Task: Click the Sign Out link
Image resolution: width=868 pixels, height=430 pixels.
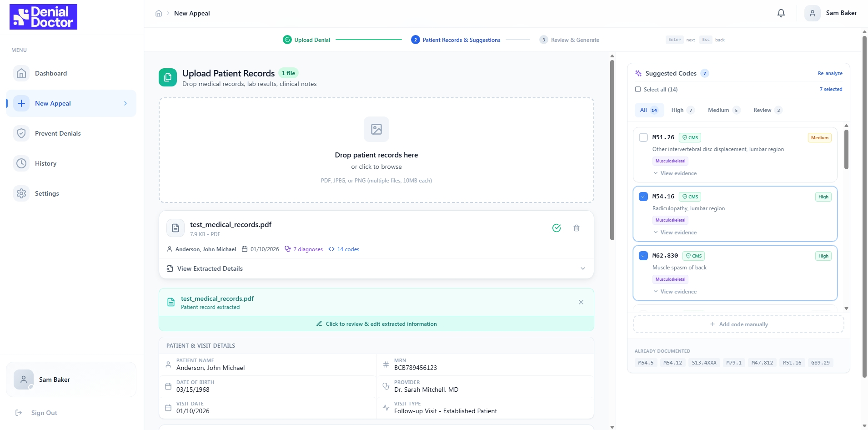Action: click(x=44, y=413)
